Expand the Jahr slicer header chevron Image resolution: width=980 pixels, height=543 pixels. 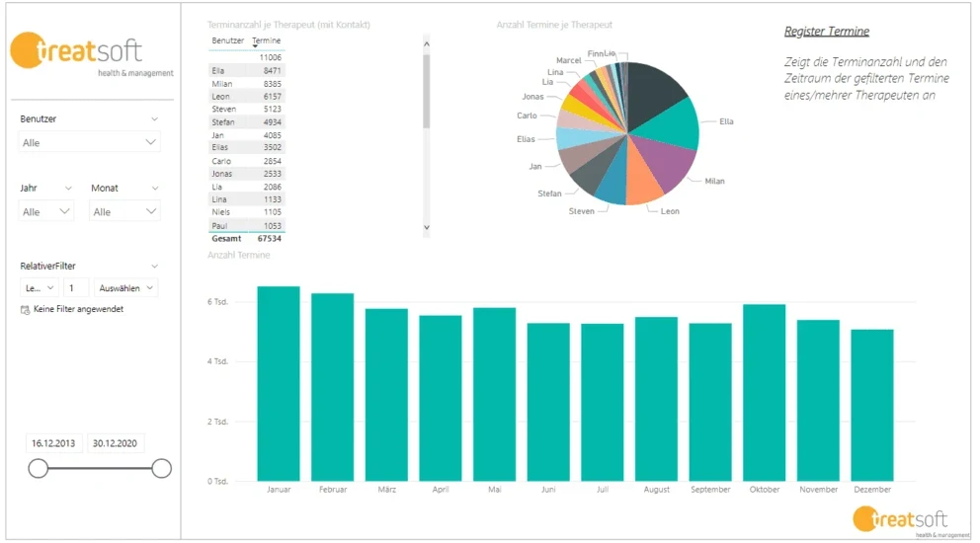click(x=68, y=189)
